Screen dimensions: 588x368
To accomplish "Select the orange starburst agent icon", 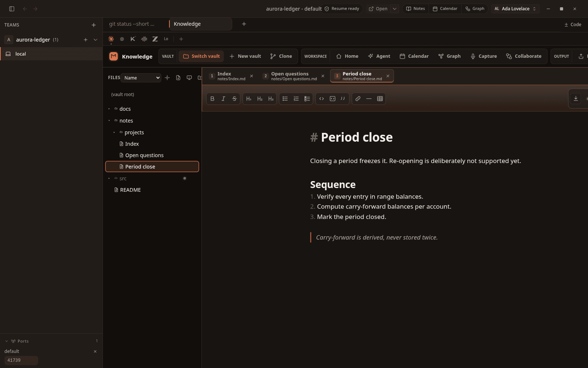I will (x=111, y=39).
